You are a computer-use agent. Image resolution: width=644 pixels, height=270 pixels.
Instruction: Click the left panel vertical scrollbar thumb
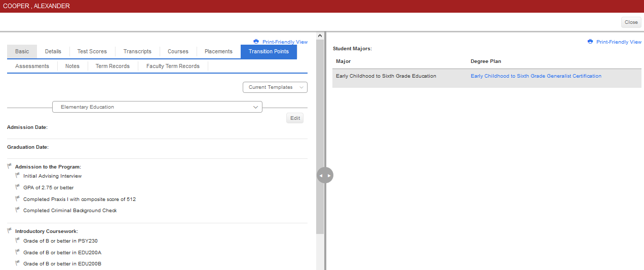tap(320, 136)
